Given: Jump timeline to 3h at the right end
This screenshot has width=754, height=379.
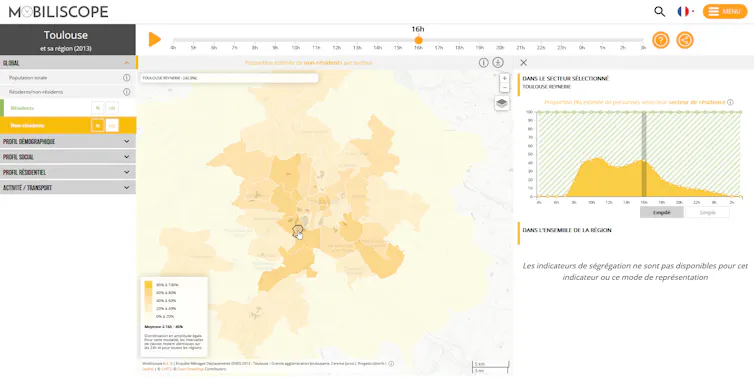Looking at the screenshot, I should click(643, 48).
